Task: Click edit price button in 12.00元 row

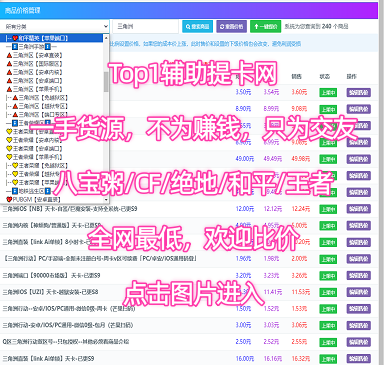Action: click(x=359, y=209)
